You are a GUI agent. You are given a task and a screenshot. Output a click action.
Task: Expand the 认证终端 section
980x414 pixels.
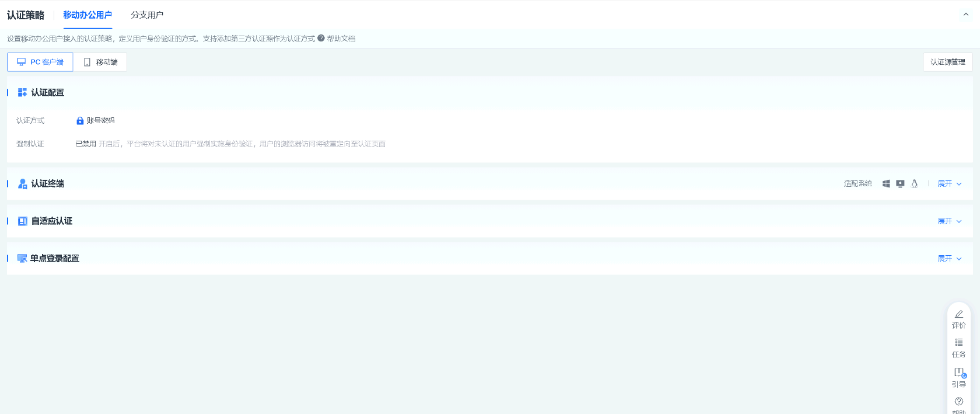point(949,184)
